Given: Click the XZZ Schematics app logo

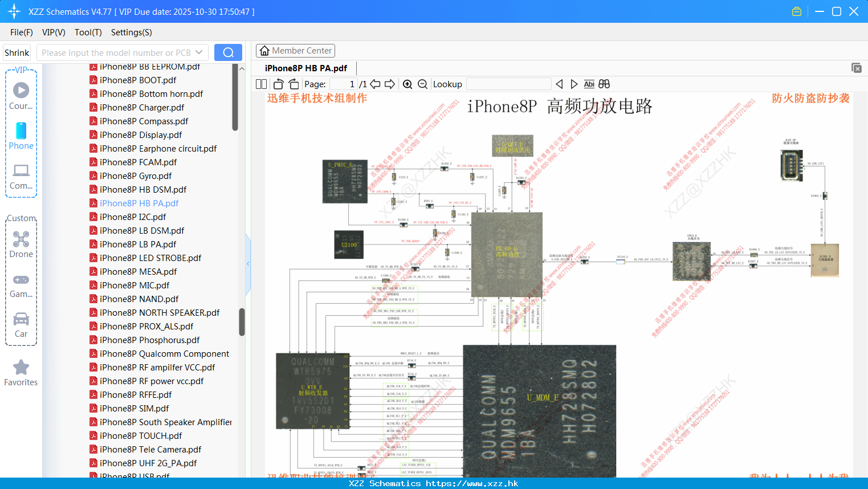Looking at the screenshot, I should [x=14, y=11].
